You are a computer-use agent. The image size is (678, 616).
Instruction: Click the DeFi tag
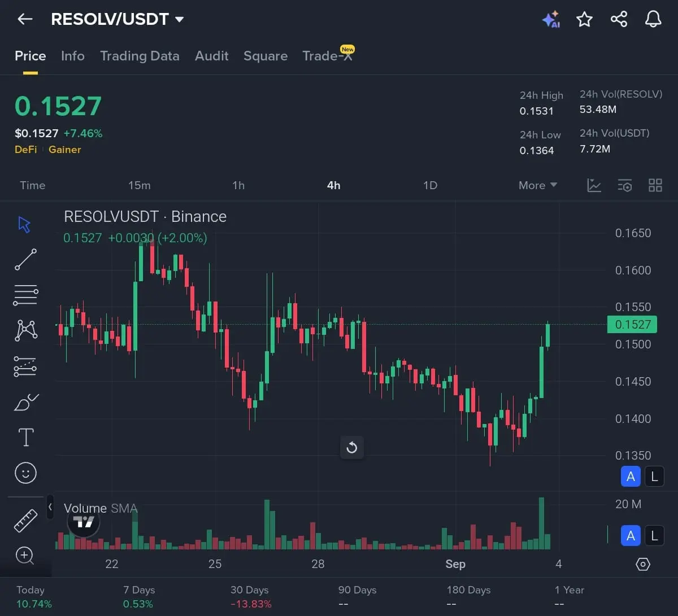[26, 150]
